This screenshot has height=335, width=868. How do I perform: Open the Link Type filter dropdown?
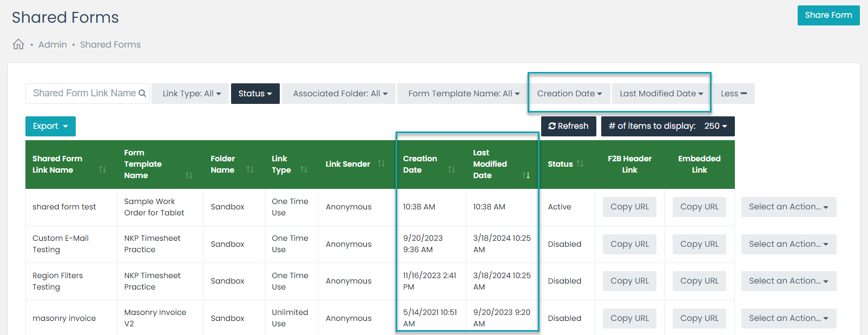click(192, 94)
